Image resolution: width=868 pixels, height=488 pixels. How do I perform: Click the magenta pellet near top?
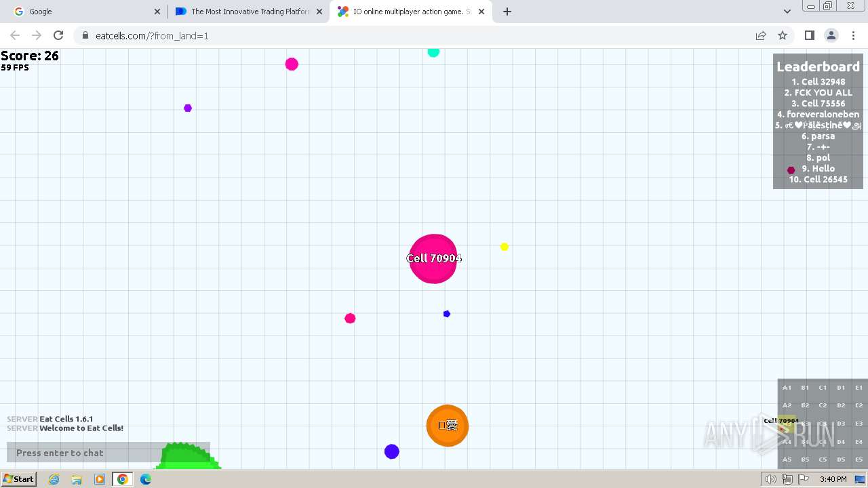292,64
